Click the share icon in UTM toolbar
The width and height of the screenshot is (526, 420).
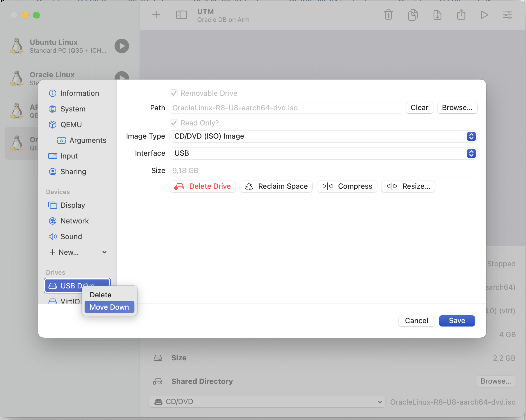tap(461, 15)
